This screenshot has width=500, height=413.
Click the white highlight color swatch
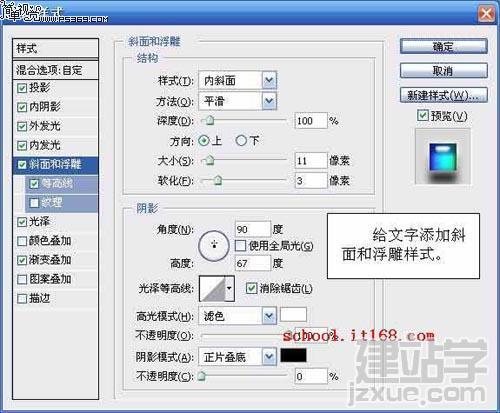(293, 314)
